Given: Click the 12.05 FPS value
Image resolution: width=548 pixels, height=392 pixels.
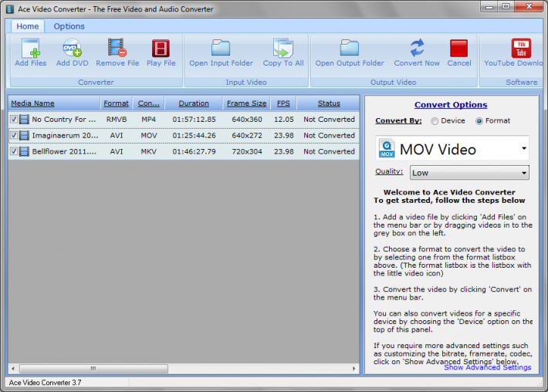Looking at the screenshot, I should click(x=284, y=120).
